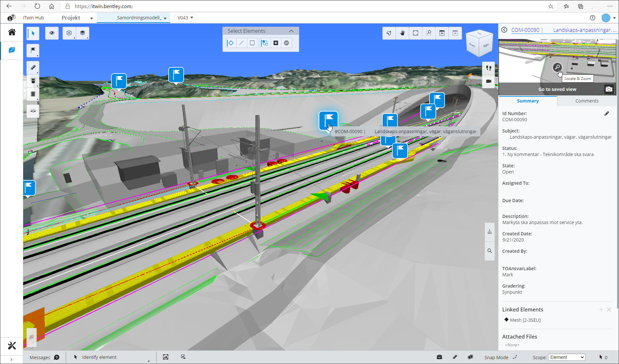Click the status bar overlapping shapes icon
The width and height of the screenshot is (619, 364).
tap(470, 357)
